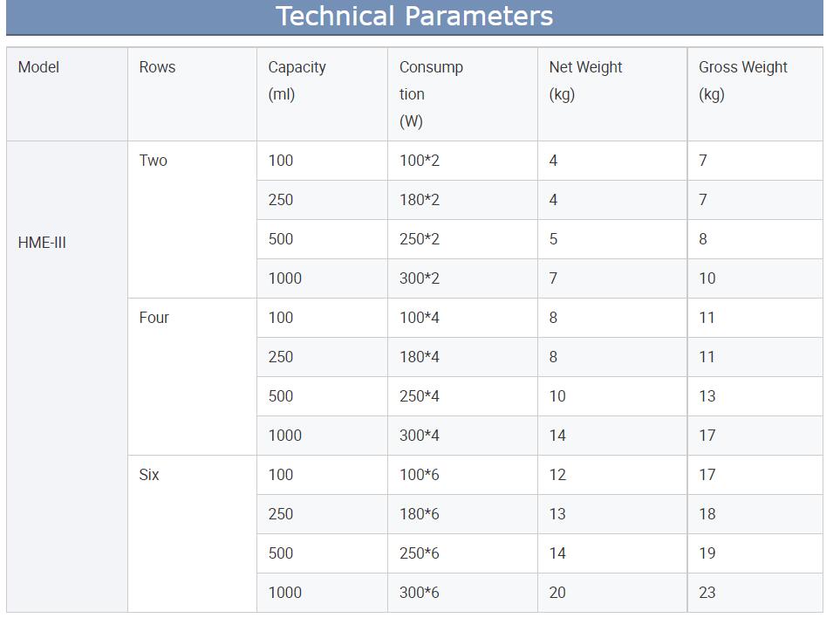Click the Six rows cell
The width and height of the screenshot is (840, 618).
pos(149,475)
